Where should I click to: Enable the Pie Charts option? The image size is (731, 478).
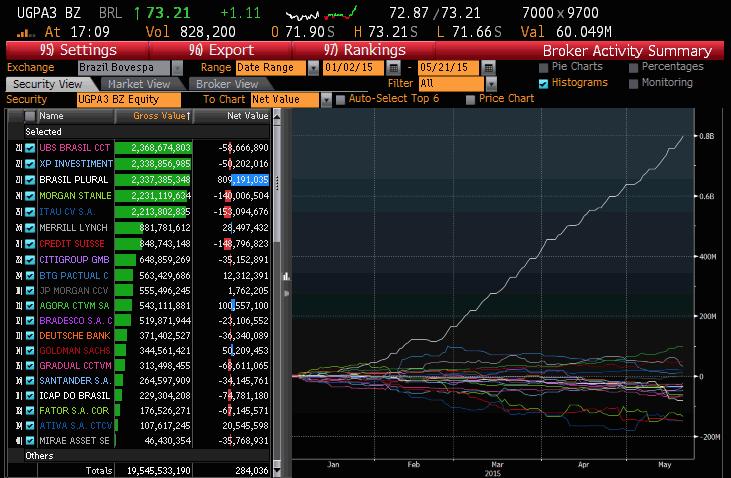click(x=543, y=67)
